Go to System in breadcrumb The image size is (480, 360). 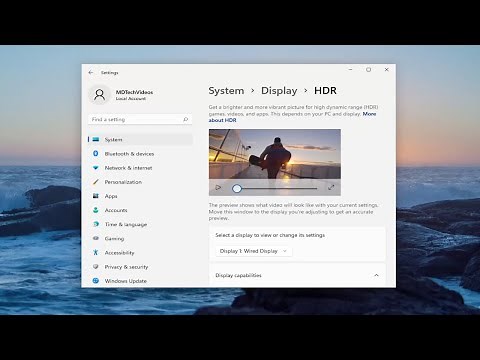point(226,91)
